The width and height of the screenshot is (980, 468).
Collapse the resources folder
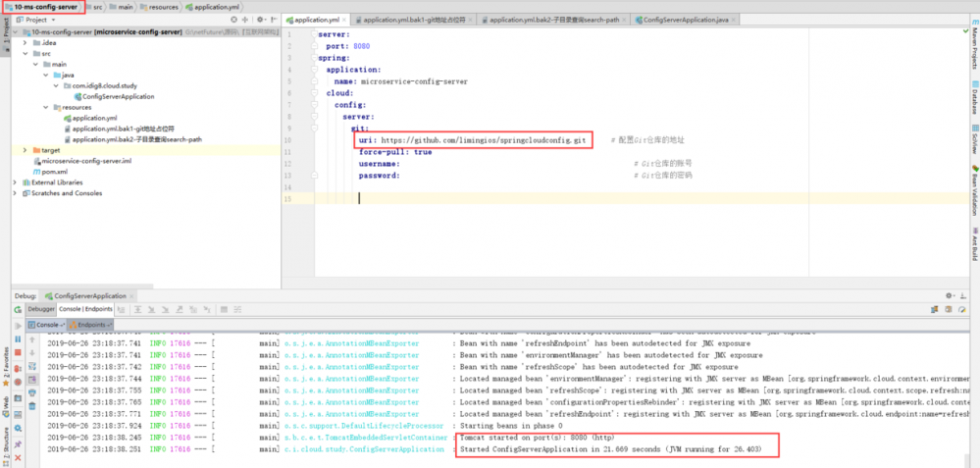(x=46, y=107)
